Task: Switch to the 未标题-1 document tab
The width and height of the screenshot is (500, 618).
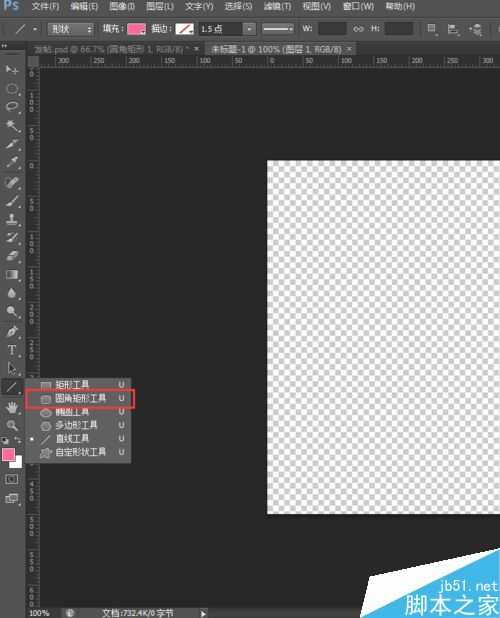Action: tap(276, 49)
